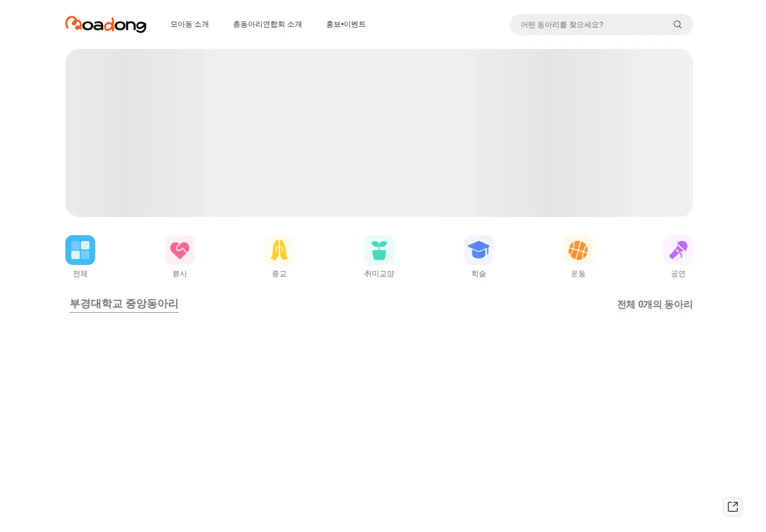Open the 모아동 소개 menu
The width and height of the screenshot is (766, 532).
189,24
